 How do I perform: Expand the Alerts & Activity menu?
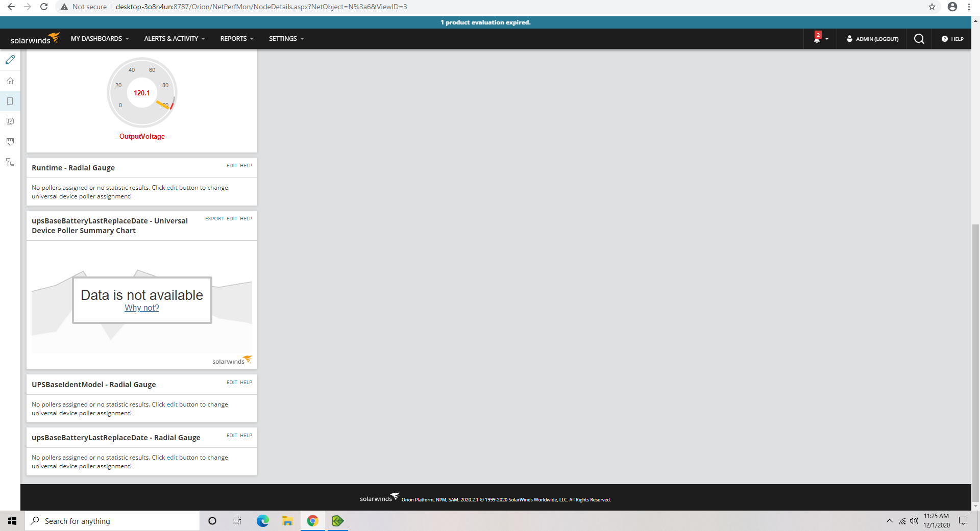174,39
